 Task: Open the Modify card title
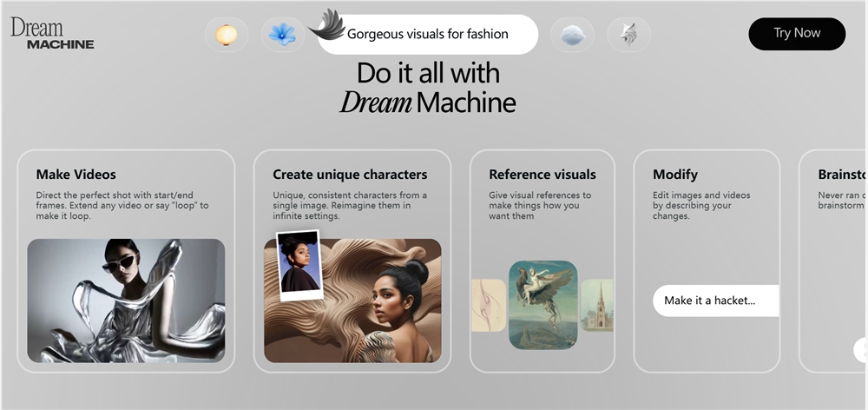click(675, 175)
